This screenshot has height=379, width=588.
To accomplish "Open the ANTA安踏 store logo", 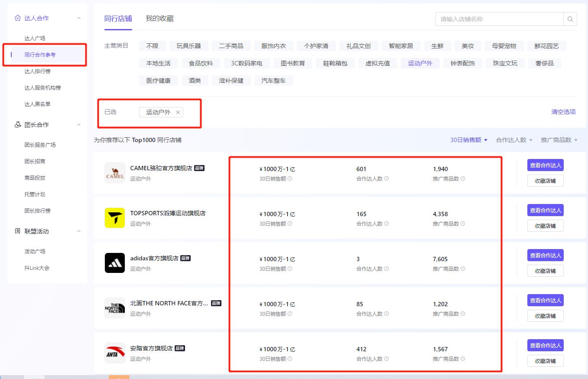I will pyautogui.click(x=115, y=353).
